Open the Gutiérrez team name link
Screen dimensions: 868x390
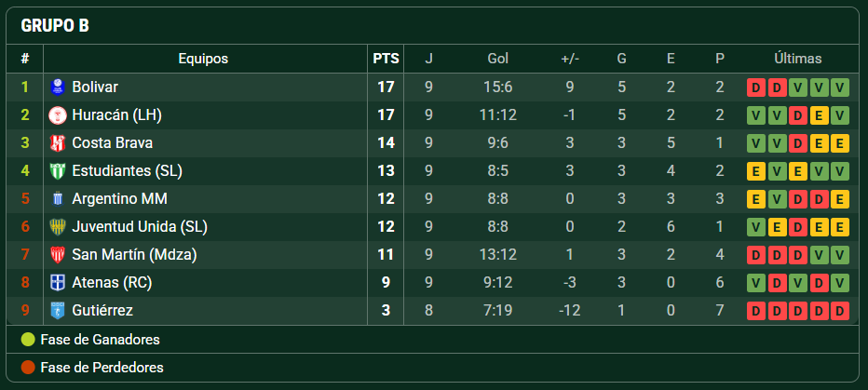pyautogui.click(x=102, y=310)
